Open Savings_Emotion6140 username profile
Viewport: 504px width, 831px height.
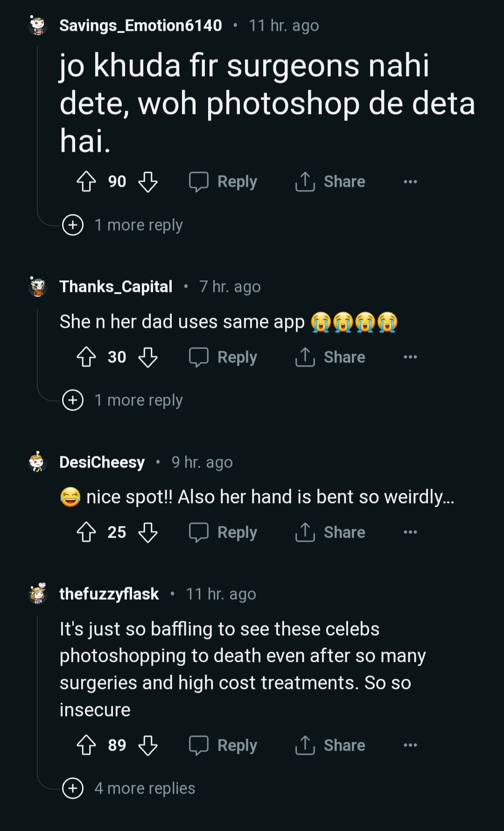pyautogui.click(x=140, y=25)
